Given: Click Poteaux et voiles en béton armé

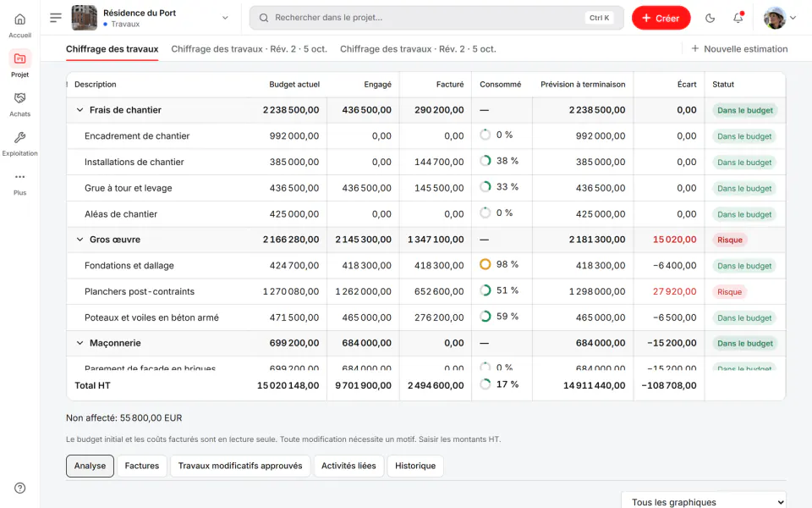Looking at the screenshot, I should 151,317.
